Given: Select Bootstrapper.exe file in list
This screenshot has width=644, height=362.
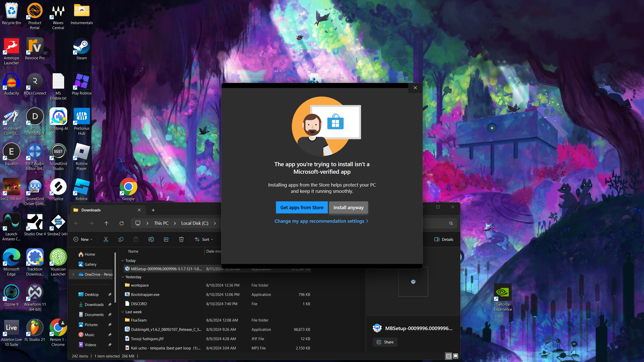Looking at the screenshot, I should 145,294.
